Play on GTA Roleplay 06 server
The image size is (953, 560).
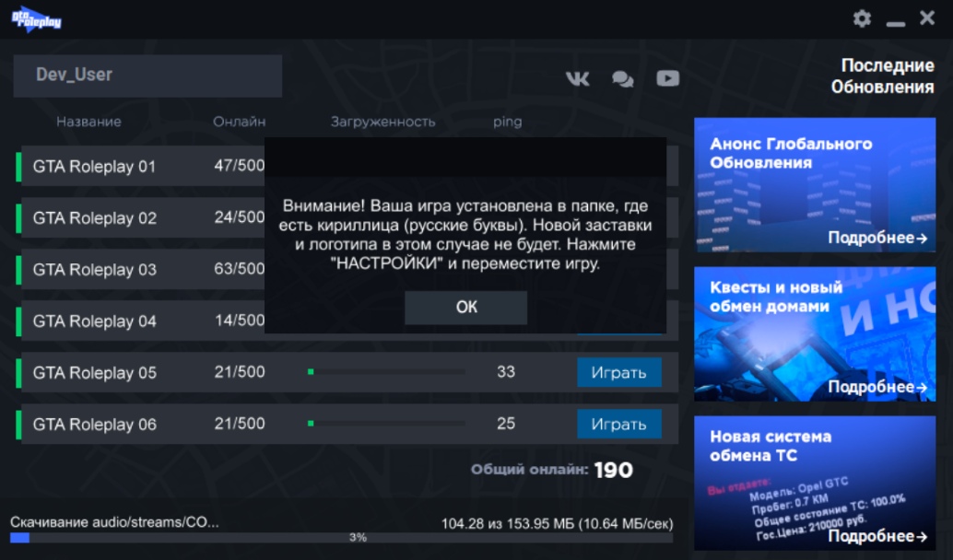[x=618, y=424]
